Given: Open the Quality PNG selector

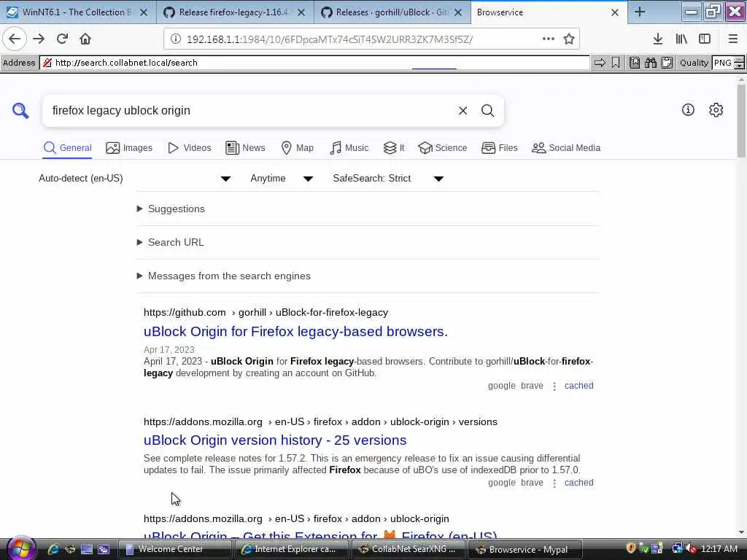Looking at the screenshot, I should tap(728, 63).
